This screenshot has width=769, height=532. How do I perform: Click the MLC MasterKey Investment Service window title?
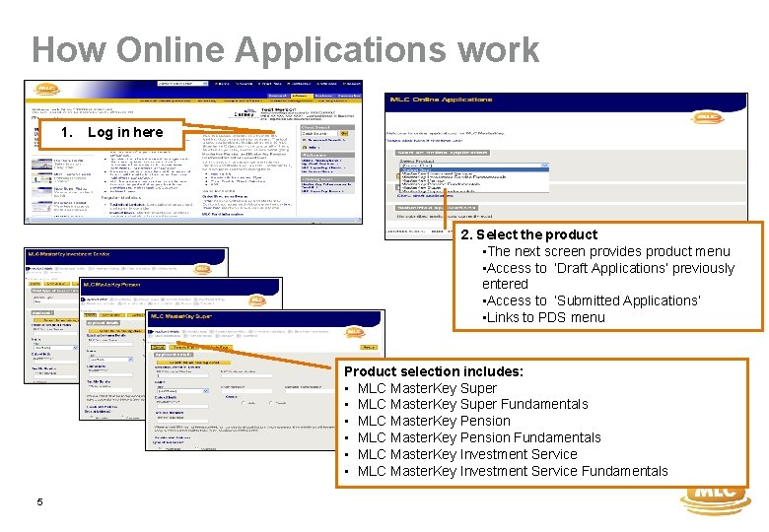[69, 254]
